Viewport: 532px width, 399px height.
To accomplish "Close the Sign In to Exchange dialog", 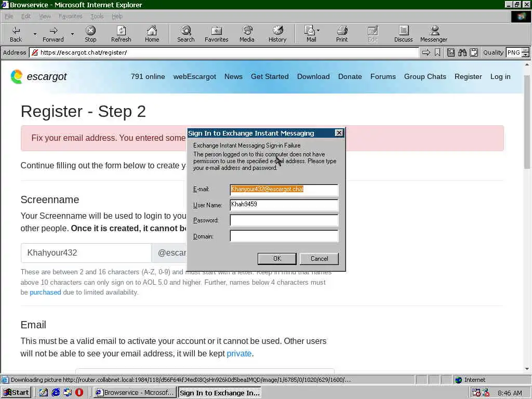I will [339, 133].
